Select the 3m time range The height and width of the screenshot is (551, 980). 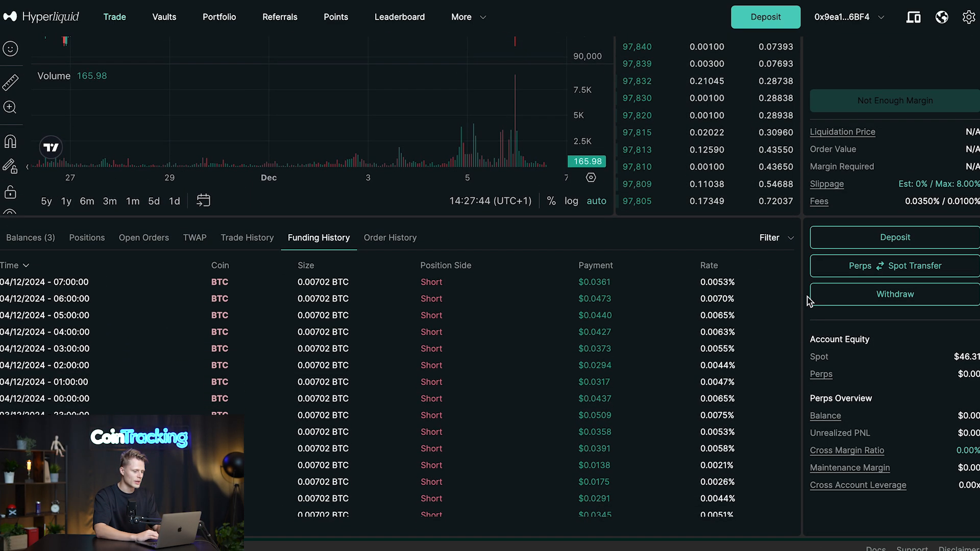point(110,201)
